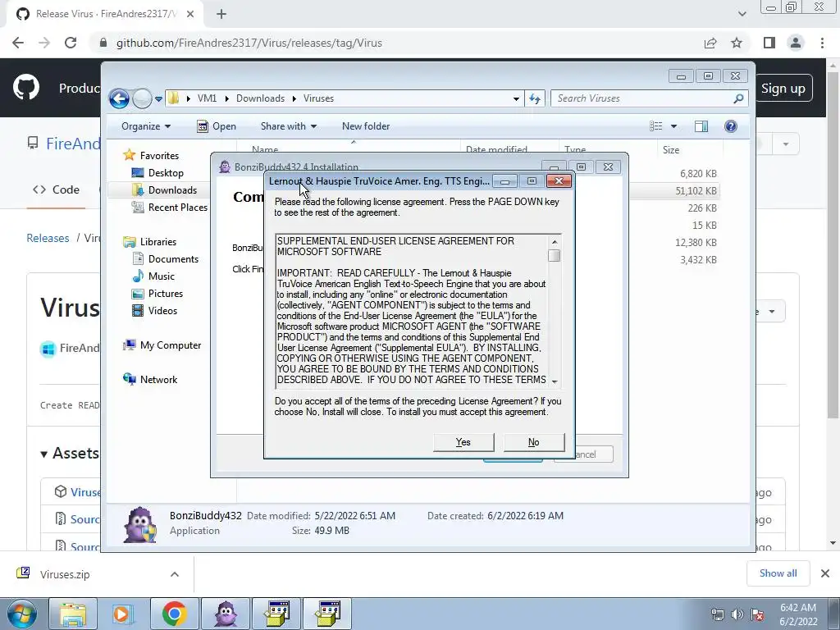Image resolution: width=840 pixels, height=630 pixels.
Task: Open the Pictures library
Action: click(166, 294)
